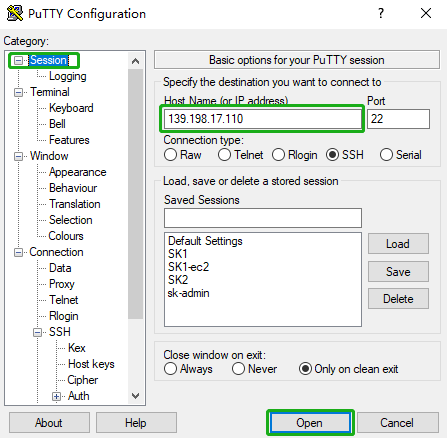Open the Host keys category

click(91, 364)
